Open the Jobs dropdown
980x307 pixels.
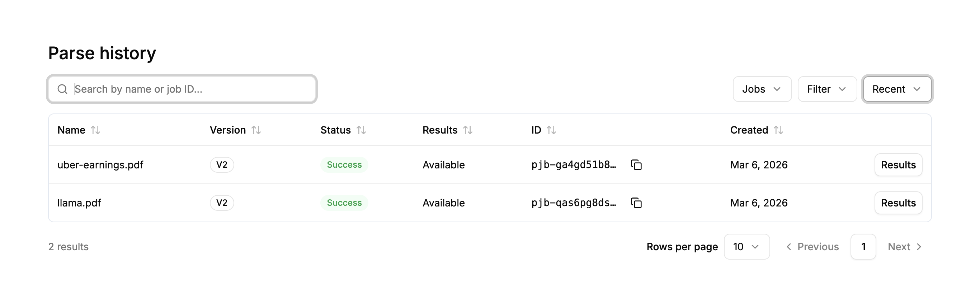762,89
